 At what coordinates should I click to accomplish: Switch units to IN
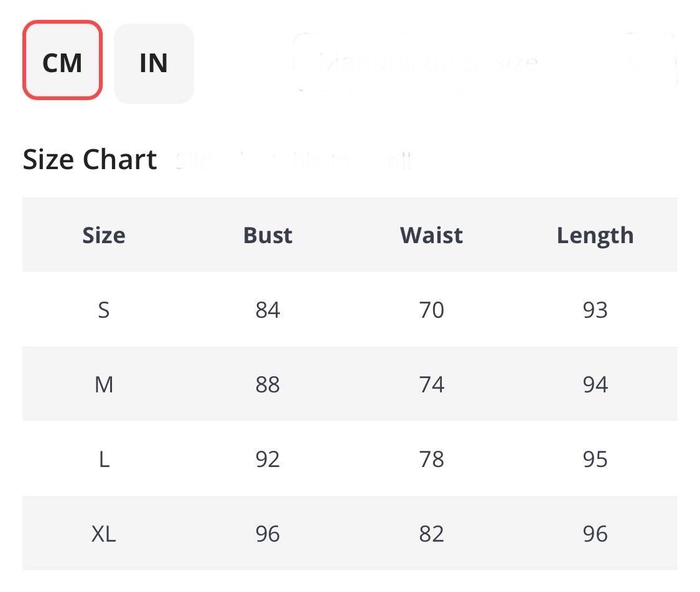(x=154, y=63)
